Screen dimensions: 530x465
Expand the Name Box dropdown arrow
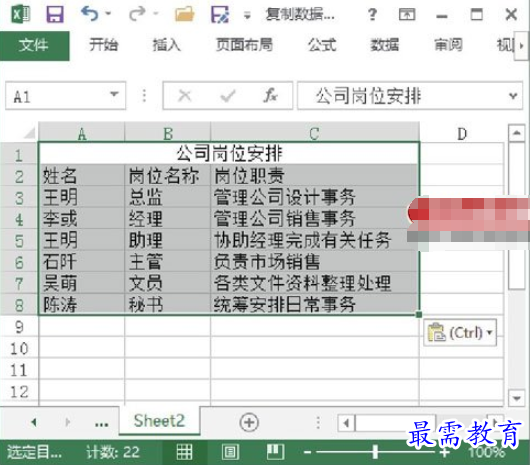click(x=115, y=94)
